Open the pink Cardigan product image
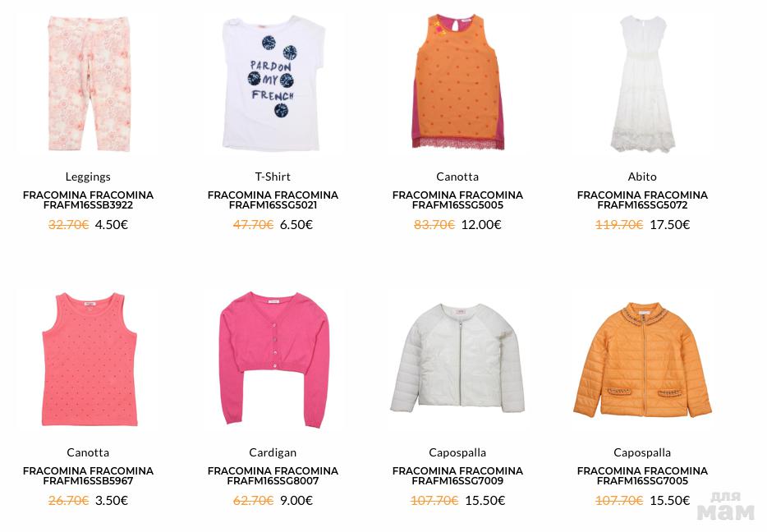The image size is (767, 532). [x=273, y=359]
